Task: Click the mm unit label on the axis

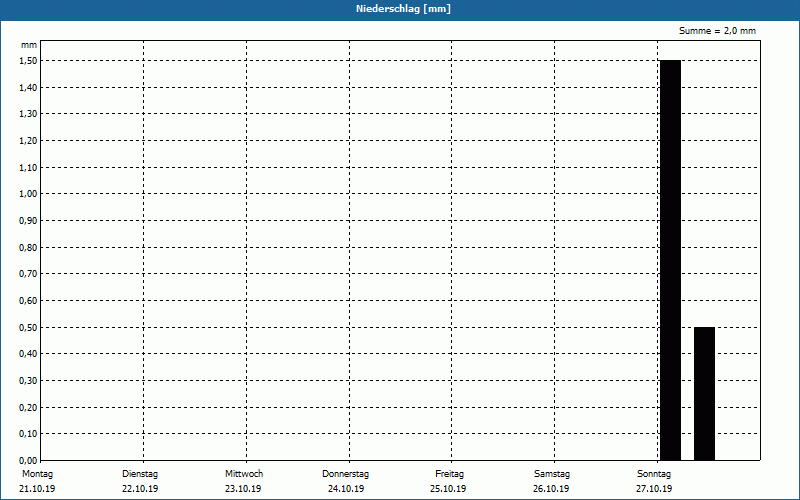Action: click(x=29, y=45)
